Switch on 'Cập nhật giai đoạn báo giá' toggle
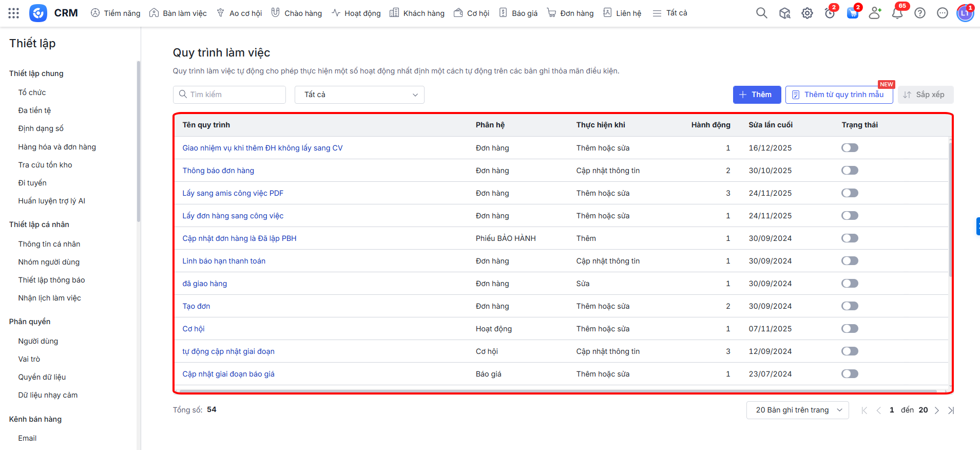 (x=850, y=374)
